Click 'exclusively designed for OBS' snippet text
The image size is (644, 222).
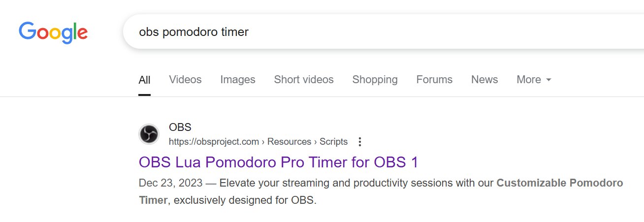pos(244,201)
